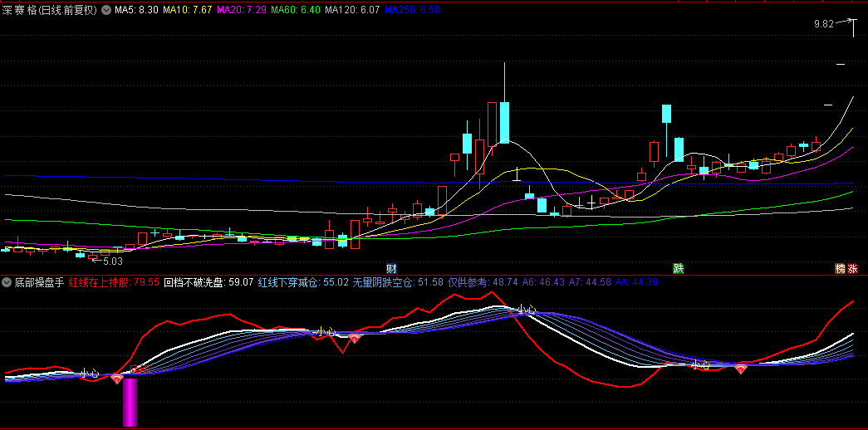Click the blue 财 marker icon
Image resolution: width=868 pixels, height=430 pixels.
391,268
